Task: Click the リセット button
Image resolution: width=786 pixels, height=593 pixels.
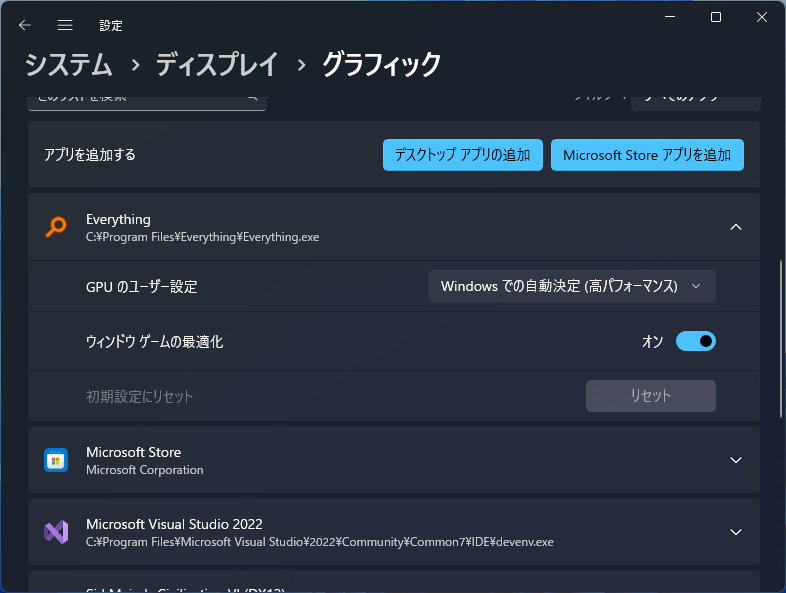Action: [x=651, y=396]
